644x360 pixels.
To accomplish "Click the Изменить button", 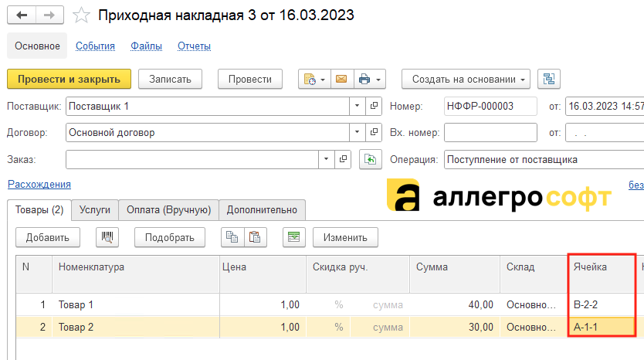I will (x=345, y=237).
